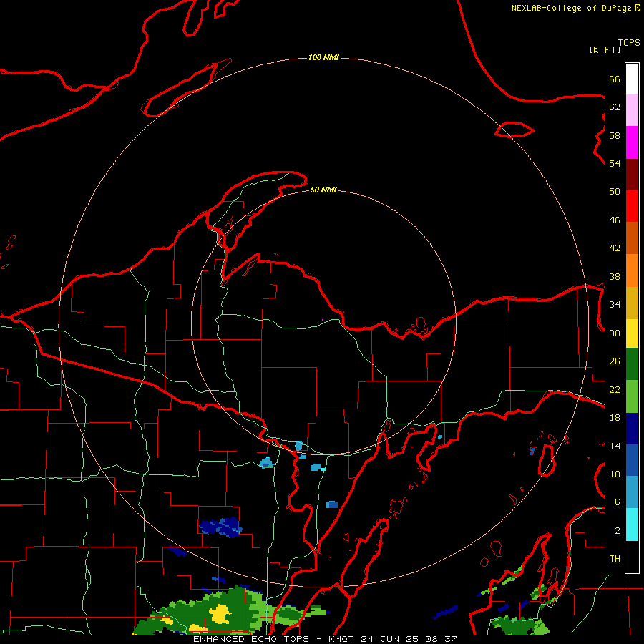The image size is (644, 644).
Task: Click the TH legend label
Action: tap(615, 559)
